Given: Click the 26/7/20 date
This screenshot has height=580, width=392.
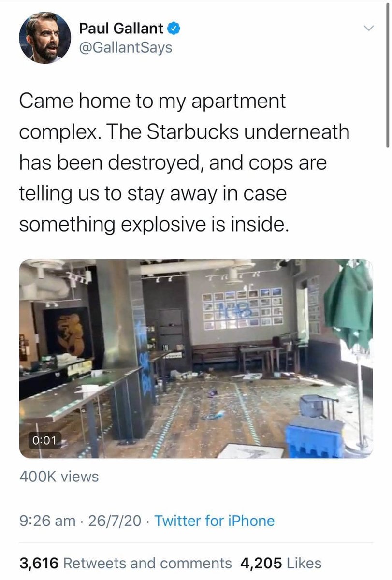Looking at the screenshot, I should (115, 521).
